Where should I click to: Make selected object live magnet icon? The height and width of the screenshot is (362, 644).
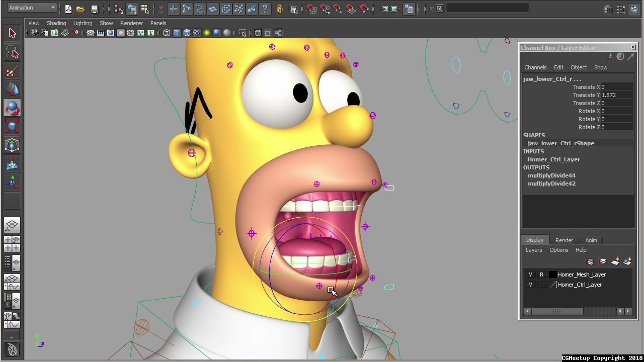click(x=364, y=9)
